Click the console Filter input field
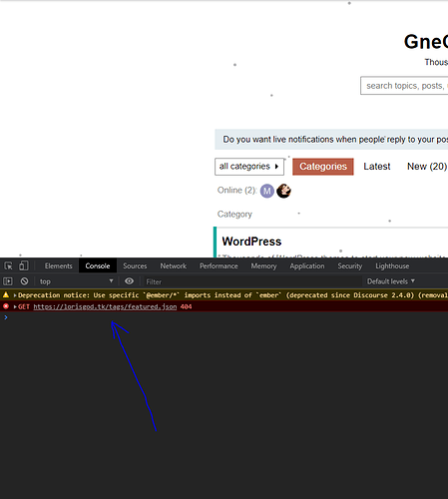The image size is (448, 499). pyautogui.click(x=252, y=281)
